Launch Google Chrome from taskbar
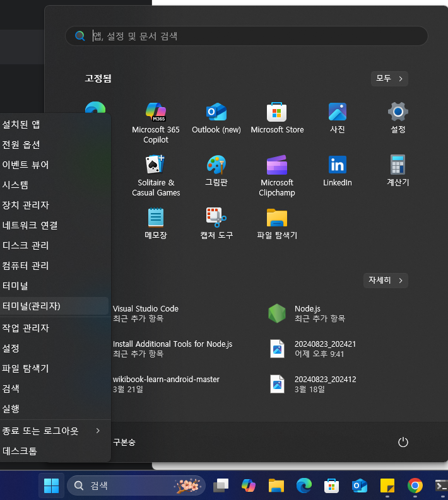Screen dimensions: 448x500 pos(415,485)
